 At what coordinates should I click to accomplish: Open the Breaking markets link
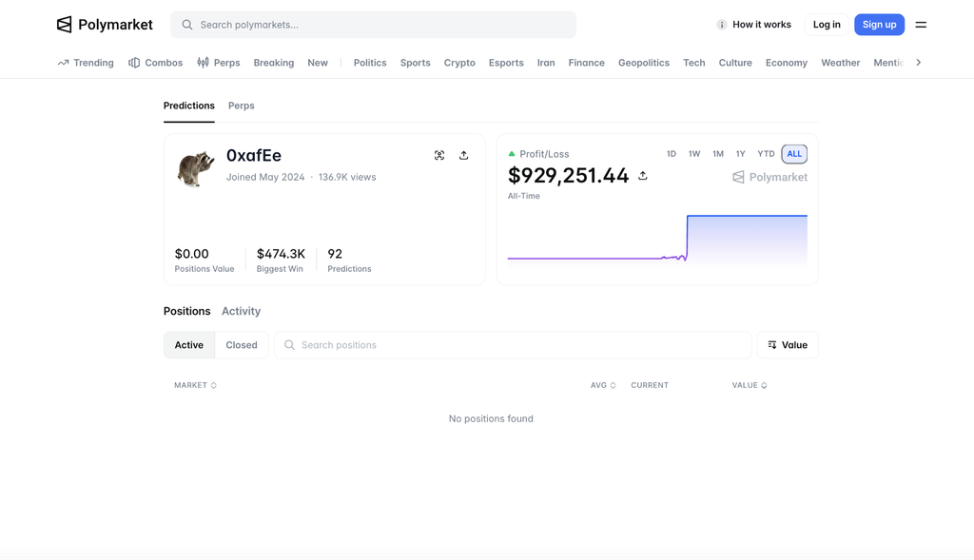pyautogui.click(x=274, y=63)
